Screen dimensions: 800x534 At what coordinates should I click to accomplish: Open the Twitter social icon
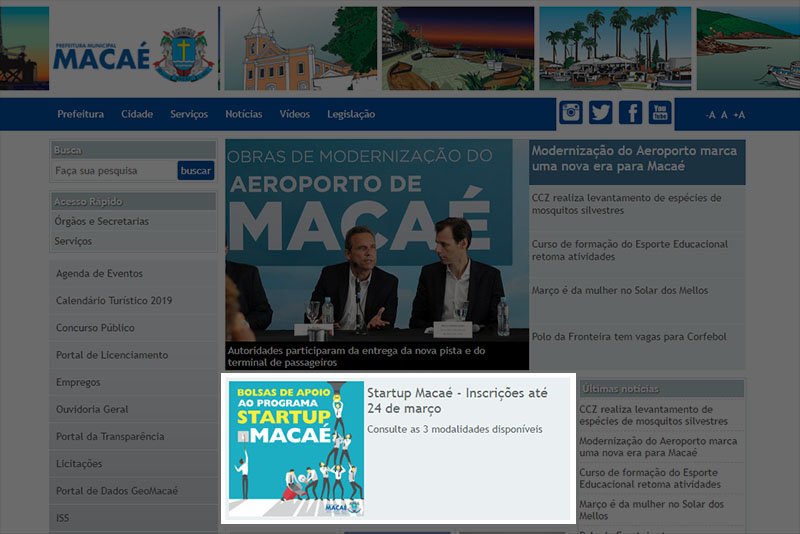point(601,112)
